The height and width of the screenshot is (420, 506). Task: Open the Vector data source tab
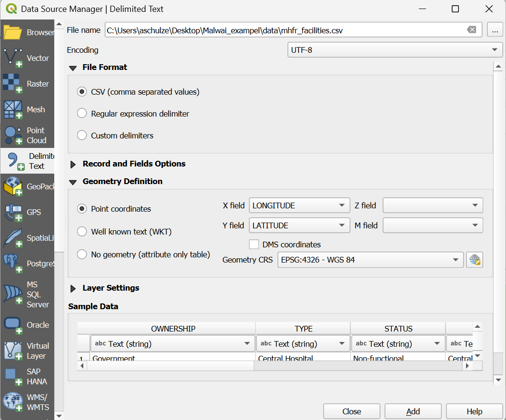[27, 58]
